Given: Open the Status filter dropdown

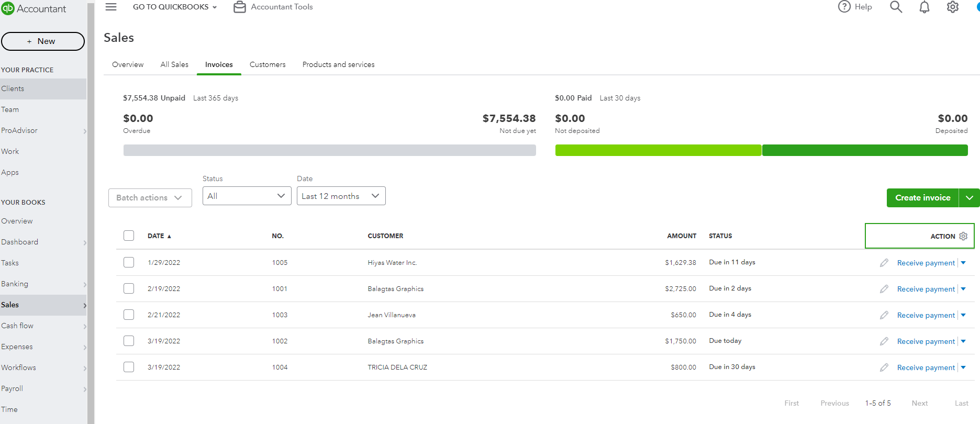Looking at the screenshot, I should (x=247, y=196).
